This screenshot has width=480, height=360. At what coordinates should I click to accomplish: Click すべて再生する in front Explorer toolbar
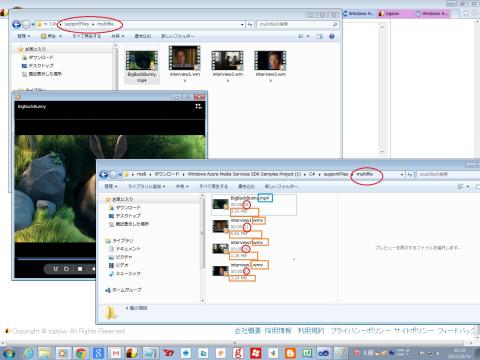[214, 186]
